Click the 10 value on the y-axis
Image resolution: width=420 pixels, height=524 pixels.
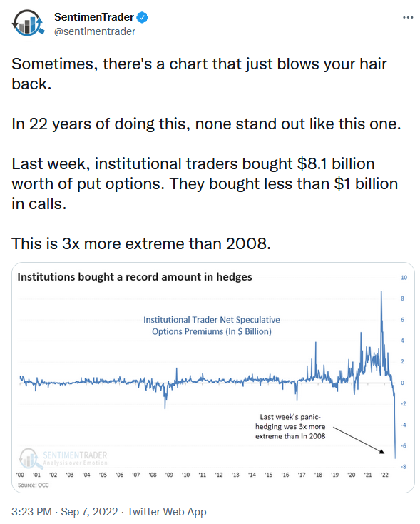coord(404,278)
